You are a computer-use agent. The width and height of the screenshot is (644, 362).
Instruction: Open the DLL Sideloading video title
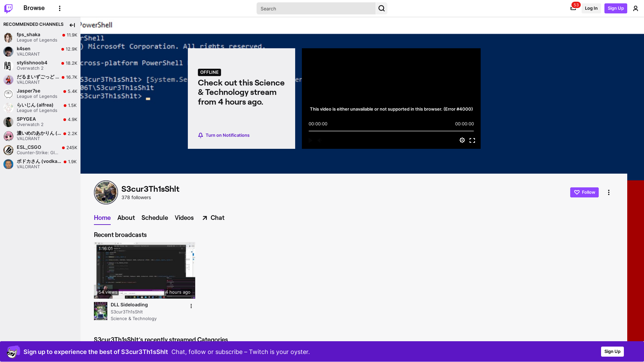(129, 305)
